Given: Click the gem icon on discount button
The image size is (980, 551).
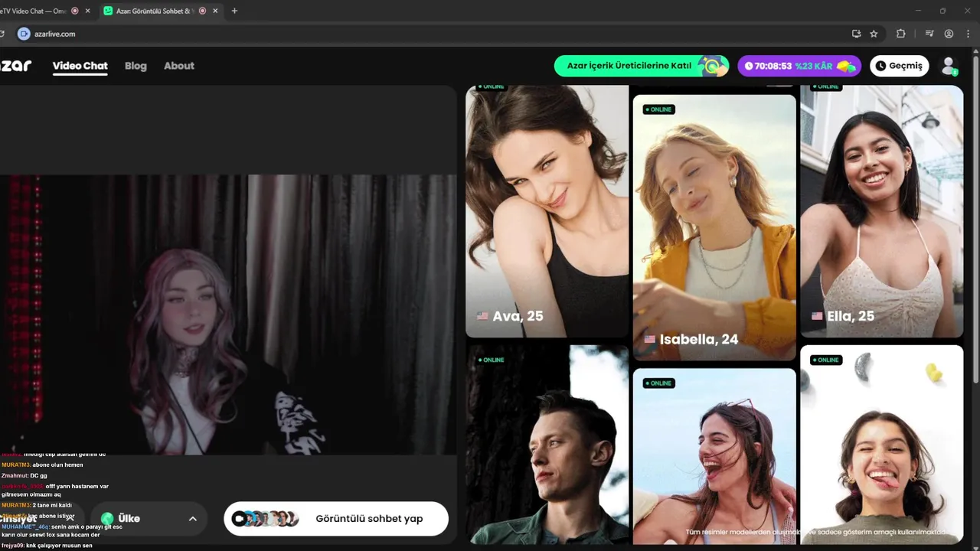Looking at the screenshot, I should 846,67.
